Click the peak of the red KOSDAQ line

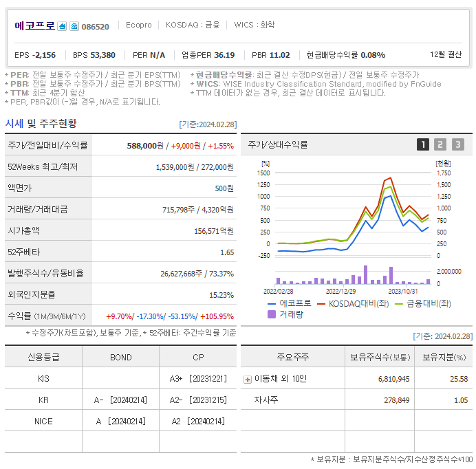391,178
